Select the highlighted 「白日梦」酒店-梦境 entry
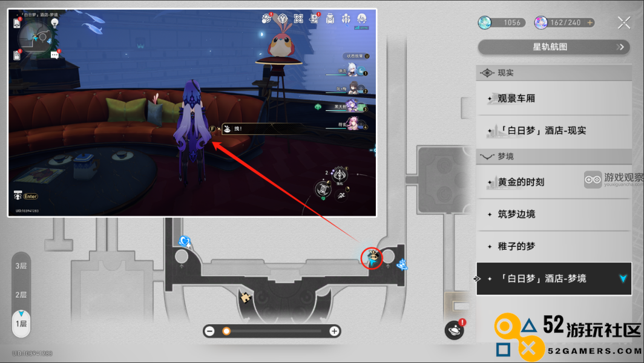 (554, 278)
